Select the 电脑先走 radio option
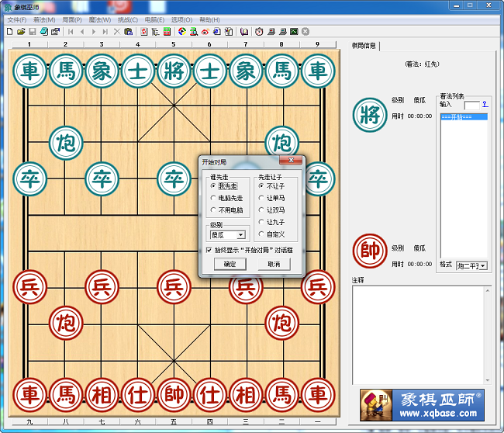This screenshot has height=433, width=504. [226, 198]
